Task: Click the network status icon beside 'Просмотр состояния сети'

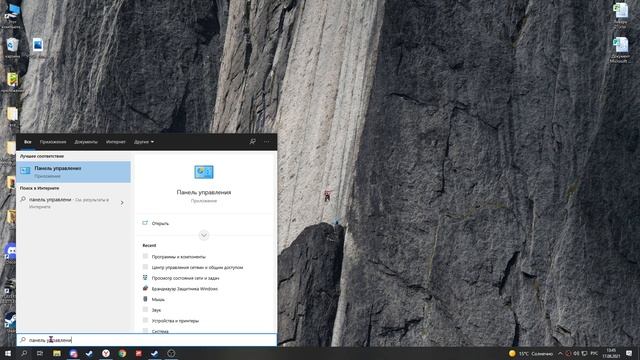Action: click(x=145, y=278)
